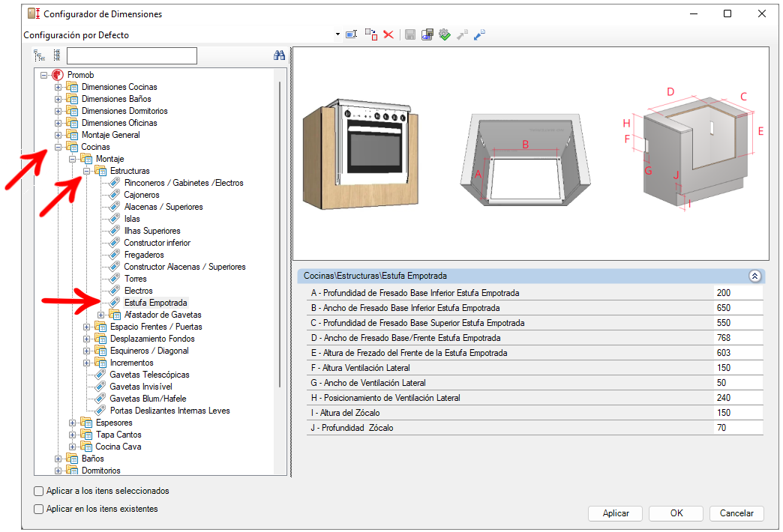The height and width of the screenshot is (532, 783).
Task: Edit value 768 for Ancho Fresado Base/Frente
Action: tap(738, 338)
